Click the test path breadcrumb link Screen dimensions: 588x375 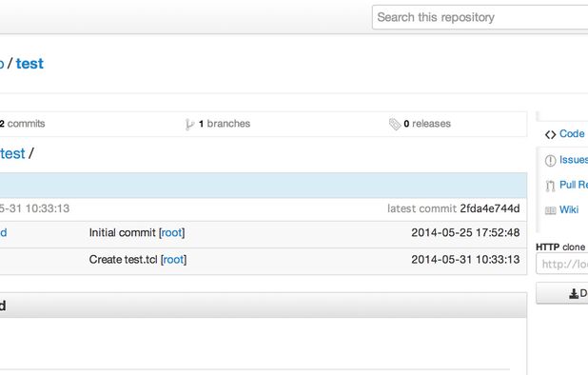tap(12, 154)
